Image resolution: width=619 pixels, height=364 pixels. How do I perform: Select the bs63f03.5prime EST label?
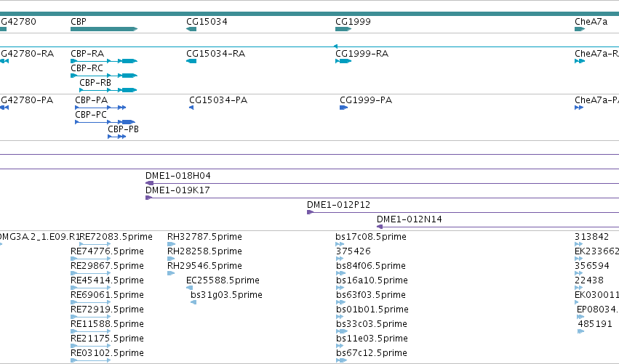click(x=371, y=296)
